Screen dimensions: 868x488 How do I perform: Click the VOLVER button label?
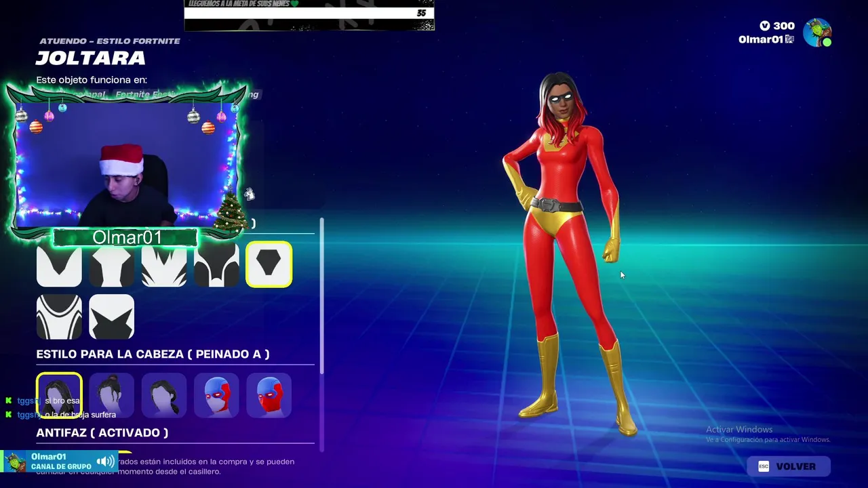795,466
